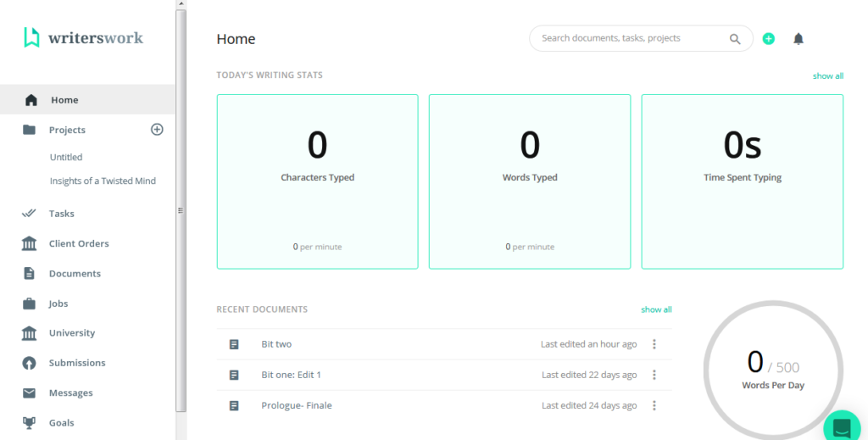Click the Goals trophy icon

[x=30, y=423]
